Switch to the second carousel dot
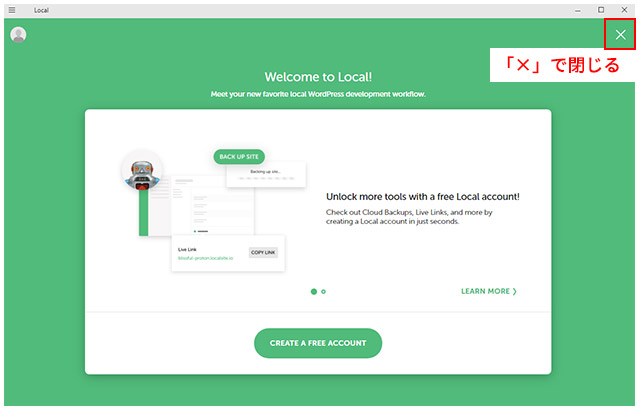 coord(323,292)
